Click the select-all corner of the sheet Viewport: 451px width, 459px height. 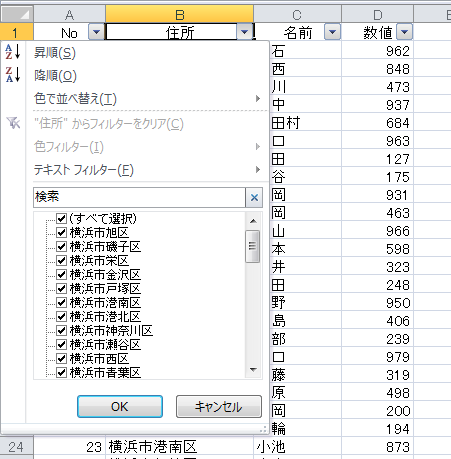tap(17, 14)
